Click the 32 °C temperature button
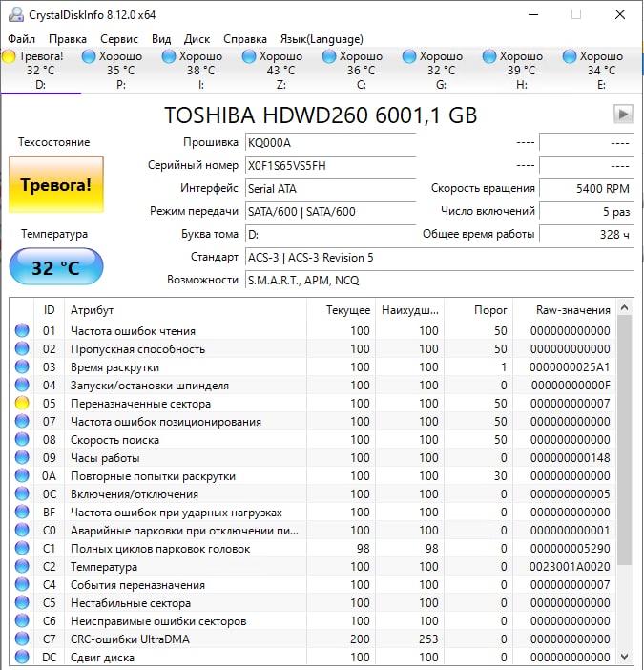Screen dimensions: 644x670 pos(56,266)
